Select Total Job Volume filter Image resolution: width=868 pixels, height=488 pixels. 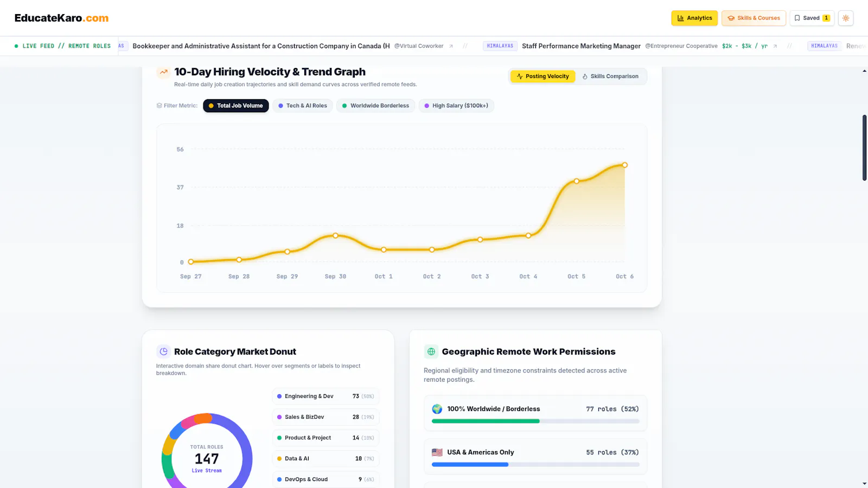236,106
